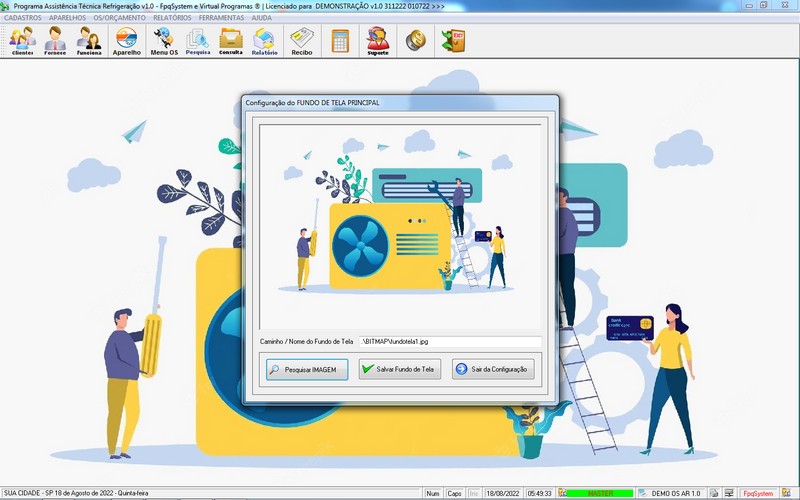
Task: Click the Caminho / Nome path field
Action: [x=449, y=341]
